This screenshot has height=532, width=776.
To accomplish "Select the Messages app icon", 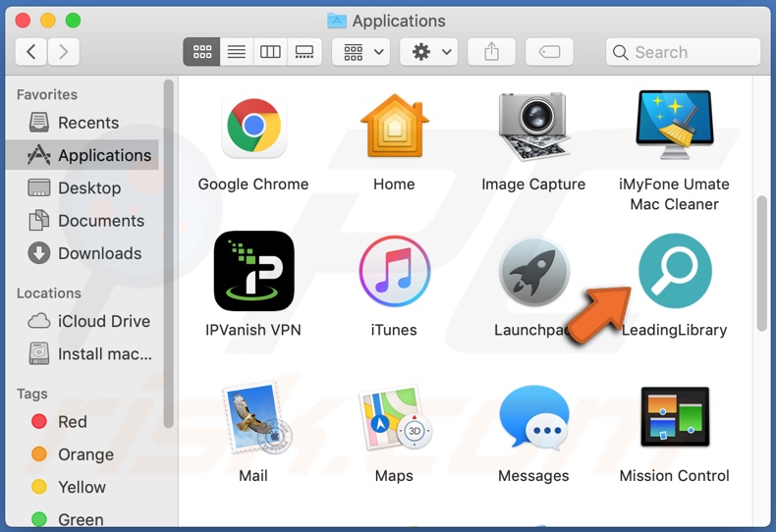I will [x=534, y=417].
